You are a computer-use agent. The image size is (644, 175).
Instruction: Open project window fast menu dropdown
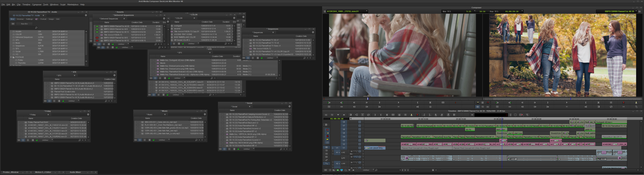point(86,15)
